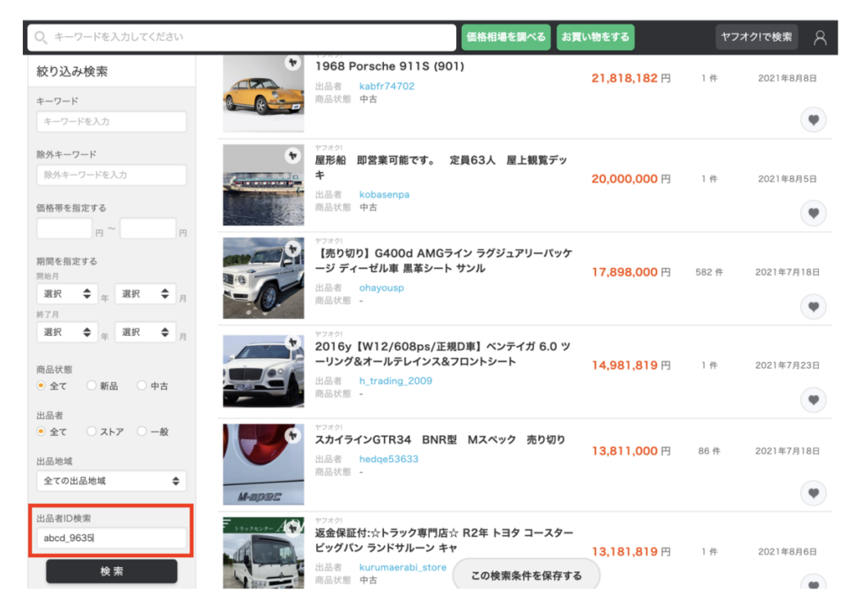Favorite the スカイラインGTR34 listing
Image resolution: width=868 pixels, height=613 pixels.
[x=813, y=493]
